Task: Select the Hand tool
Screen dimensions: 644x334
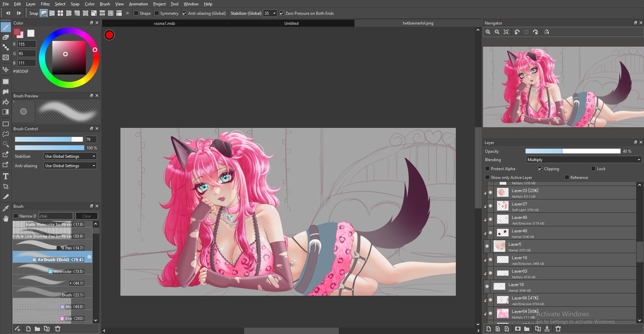Action: click(x=5, y=219)
